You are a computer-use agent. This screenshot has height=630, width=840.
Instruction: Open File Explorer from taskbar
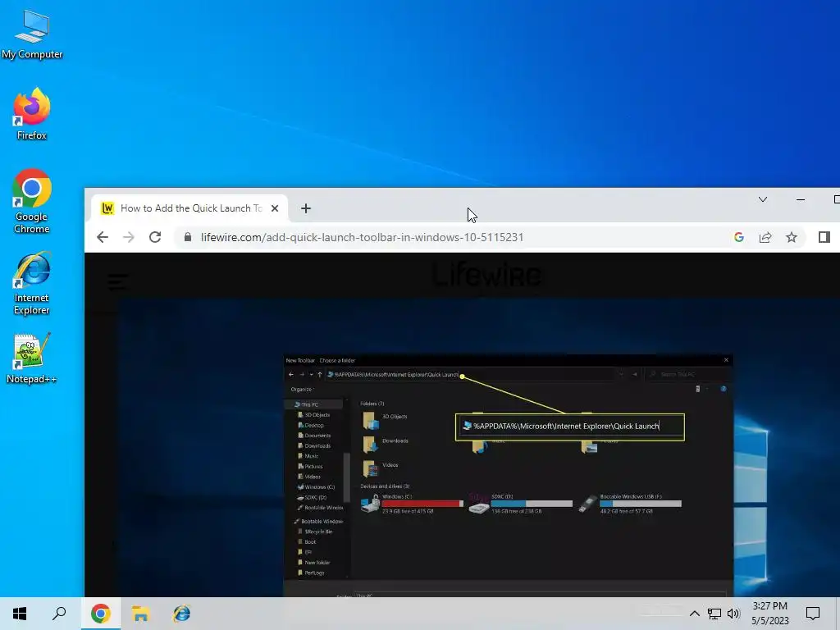pyautogui.click(x=141, y=614)
